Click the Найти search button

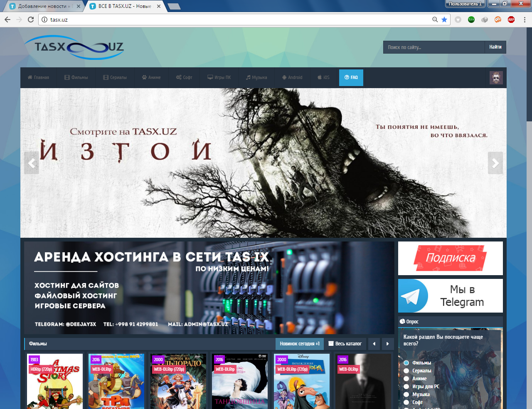point(495,47)
